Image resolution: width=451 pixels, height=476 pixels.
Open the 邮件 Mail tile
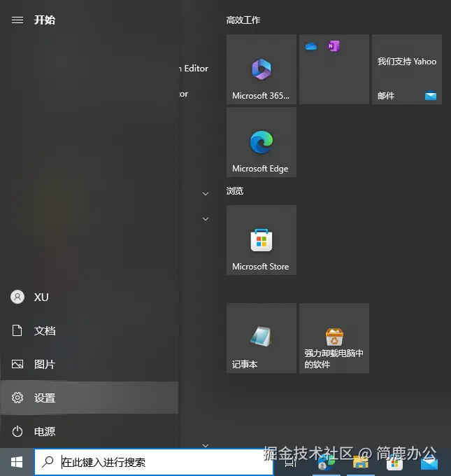[x=407, y=69]
